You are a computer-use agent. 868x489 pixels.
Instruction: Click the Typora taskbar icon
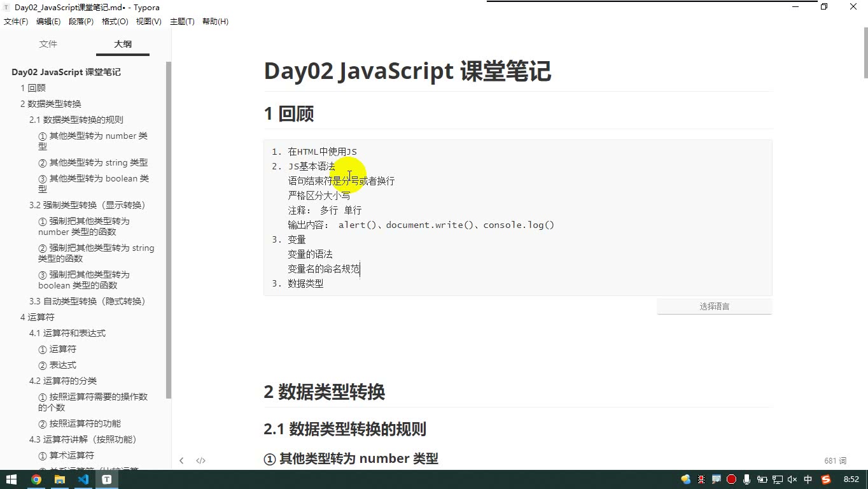coord(107,479)
